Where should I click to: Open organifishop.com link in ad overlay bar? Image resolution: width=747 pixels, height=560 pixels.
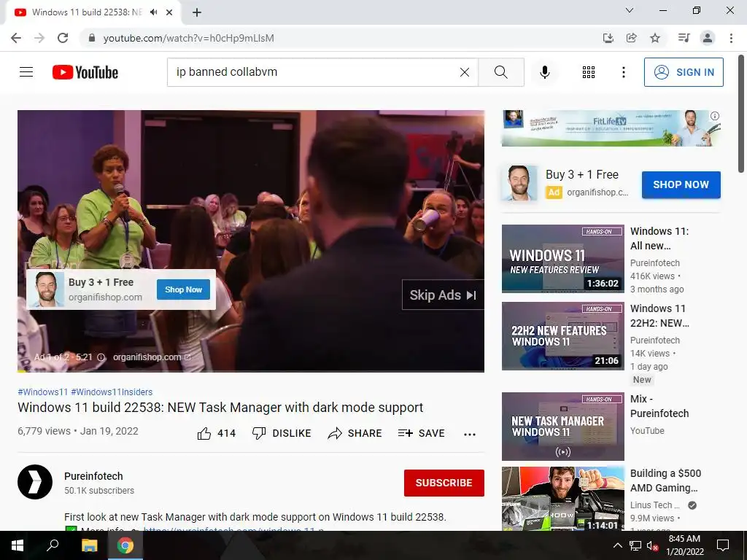click(x=152, y=357)
